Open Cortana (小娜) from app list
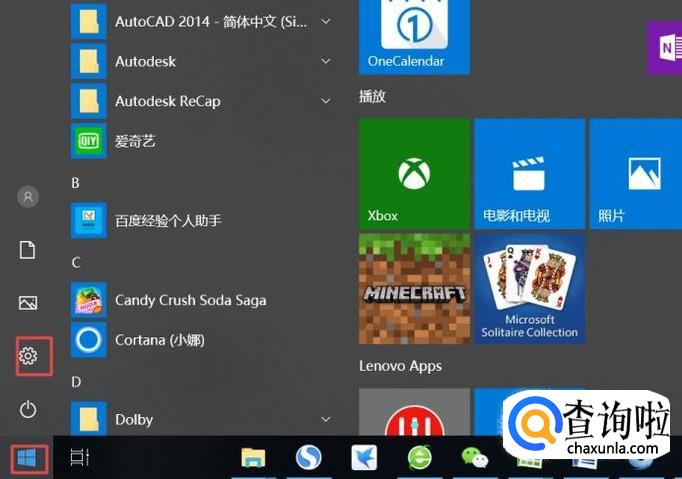Viewport: 682px width, 479px height. pos(159,340)
